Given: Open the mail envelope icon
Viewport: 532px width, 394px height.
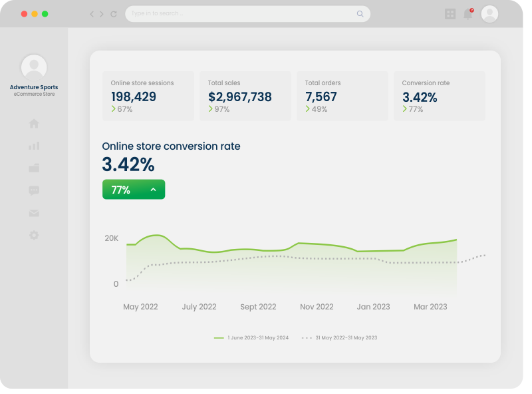Looking at the screenshot, I should coord(34,214).
